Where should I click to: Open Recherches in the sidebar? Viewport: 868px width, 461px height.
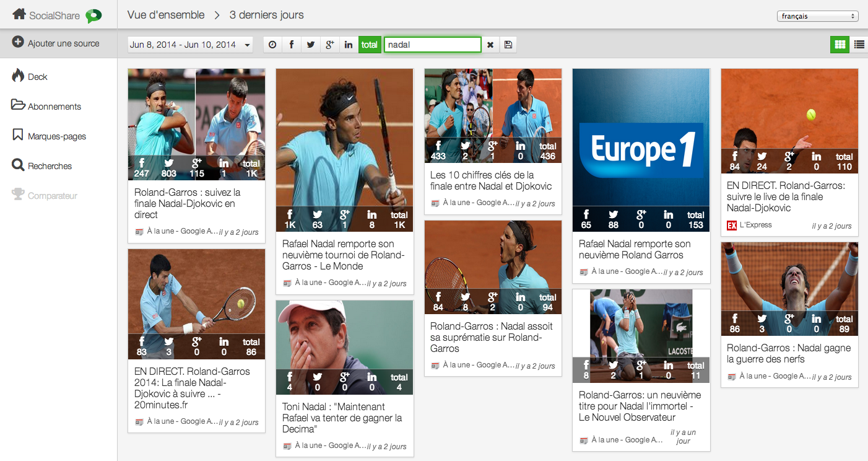pos(42,165)
